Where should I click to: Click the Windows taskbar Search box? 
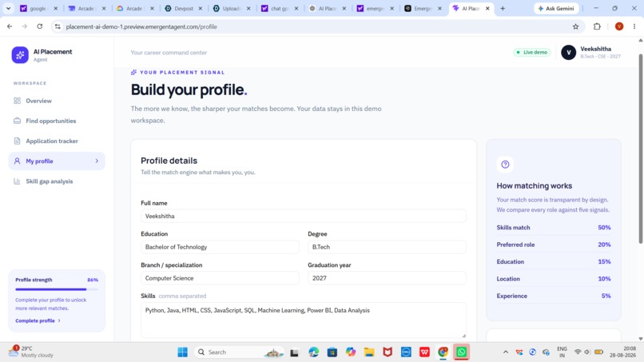click(x=239, y=352)
